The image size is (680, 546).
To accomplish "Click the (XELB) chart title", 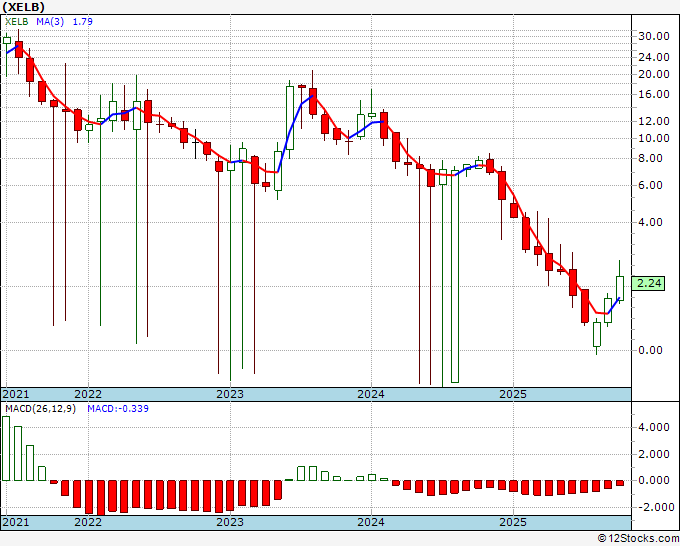I will 23,7.
